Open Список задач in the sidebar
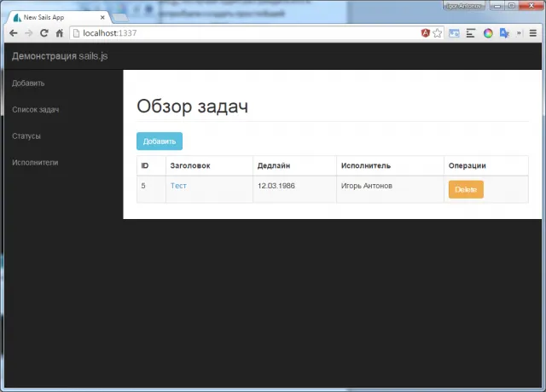 click(x=36, y=110)
